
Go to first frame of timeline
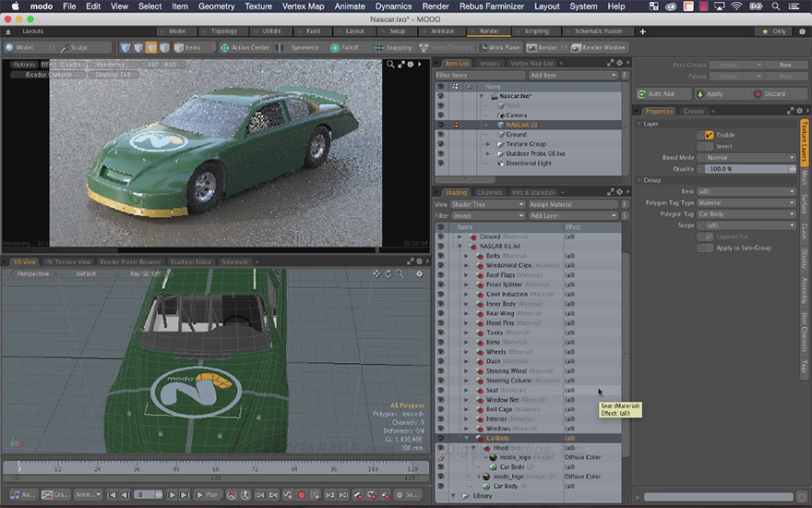tap(112, 495)
